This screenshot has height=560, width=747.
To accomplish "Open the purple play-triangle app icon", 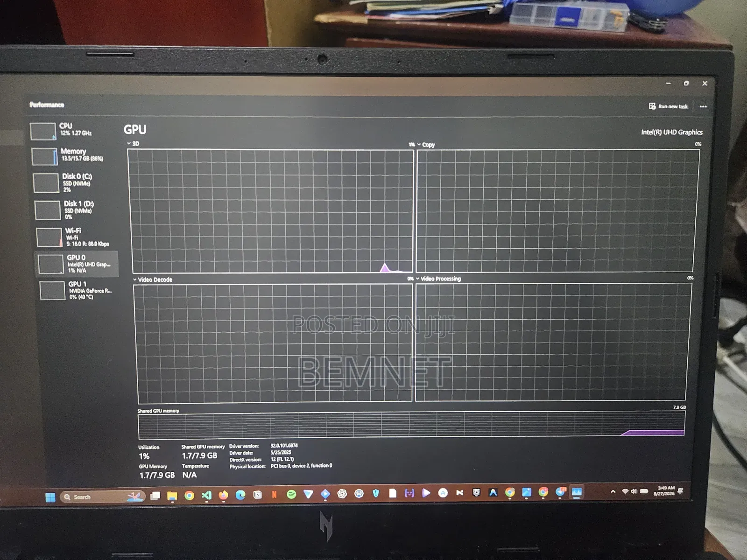I will click(426, 493).
